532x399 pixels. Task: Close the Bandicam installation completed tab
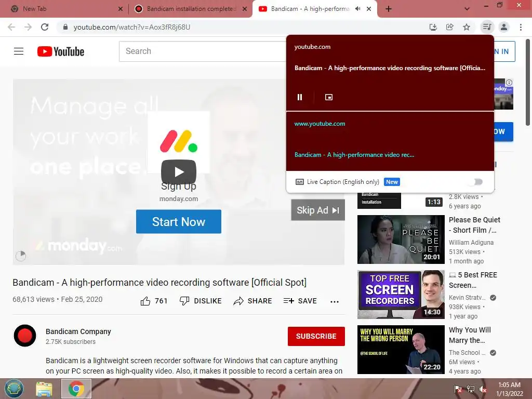[245, 9]
